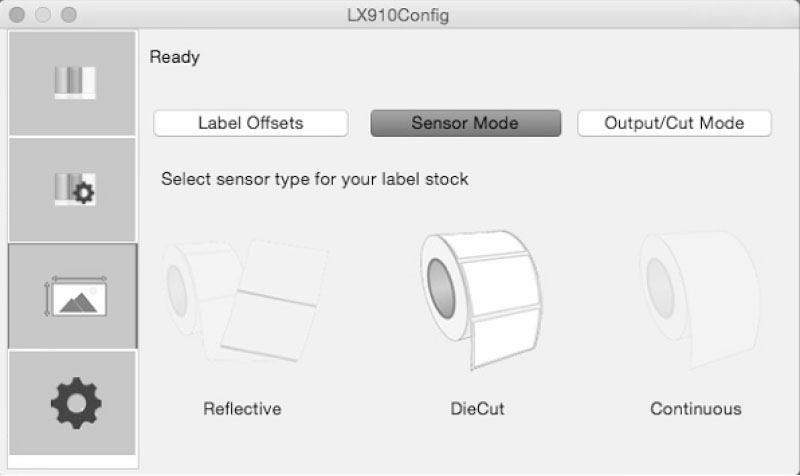Open the Output/Cut Mode tab
This screenshot has width=800, height=476.
[674, 123]
